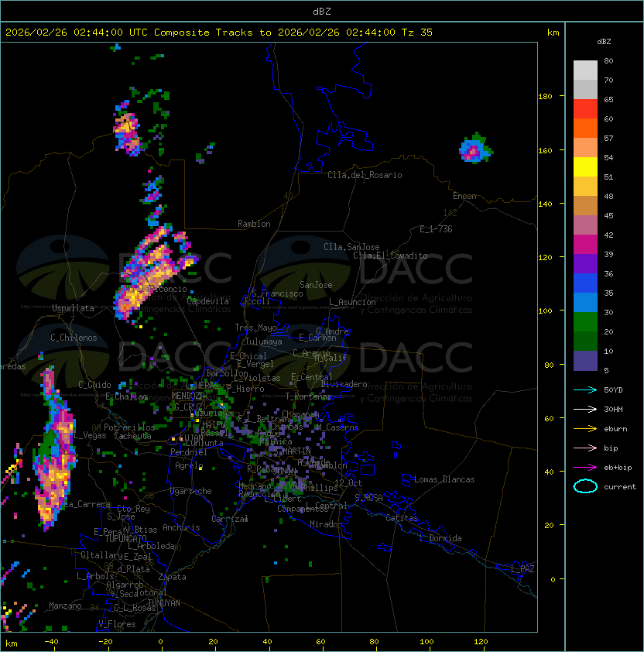Click the 'L_Asuncion' map label
Viewport: 644px width, 652px height.
[352, 302]
